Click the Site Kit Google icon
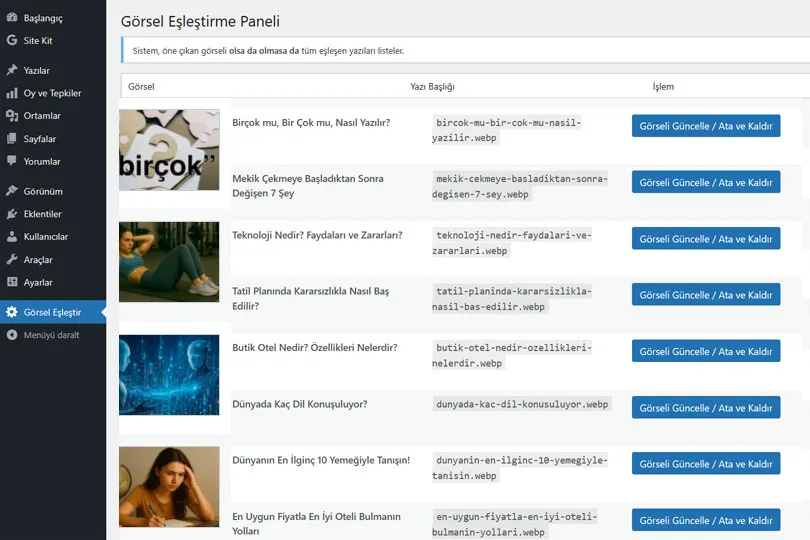The height and width of the screenshot is (540, 810). [12, 41]
